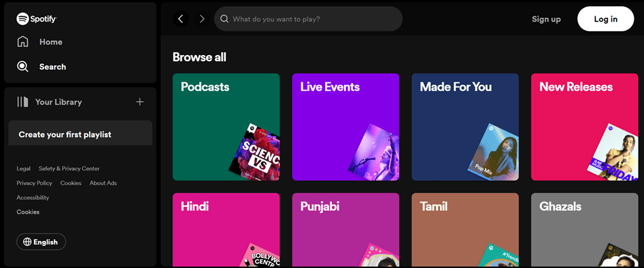Viewport: 644px width, 268px height.
Task: Open the Punjabi category card
Action: 345,230
